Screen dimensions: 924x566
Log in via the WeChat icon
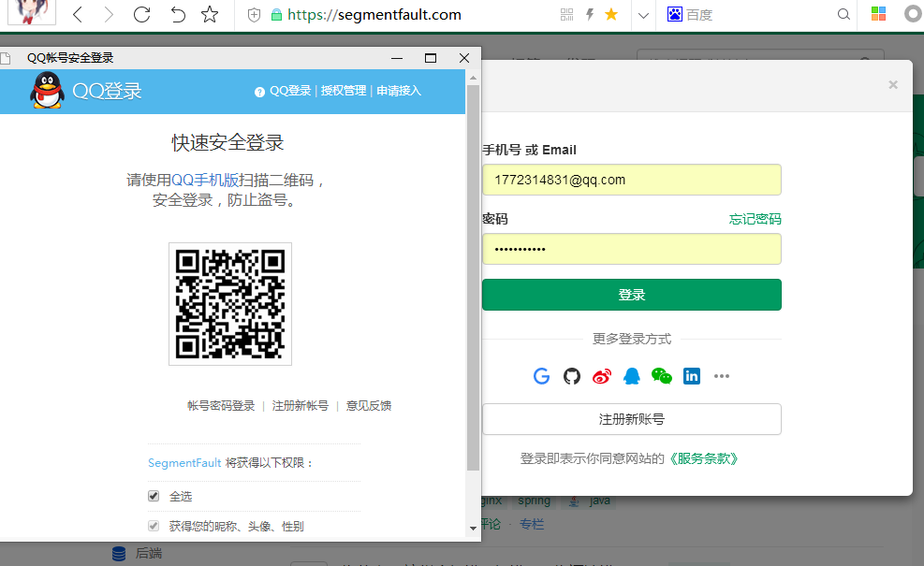[x=662, y=376]
